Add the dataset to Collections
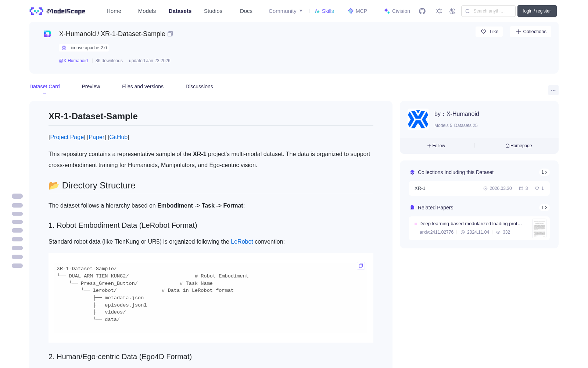This screenshot has height=368, width=588. coord(531,32)
